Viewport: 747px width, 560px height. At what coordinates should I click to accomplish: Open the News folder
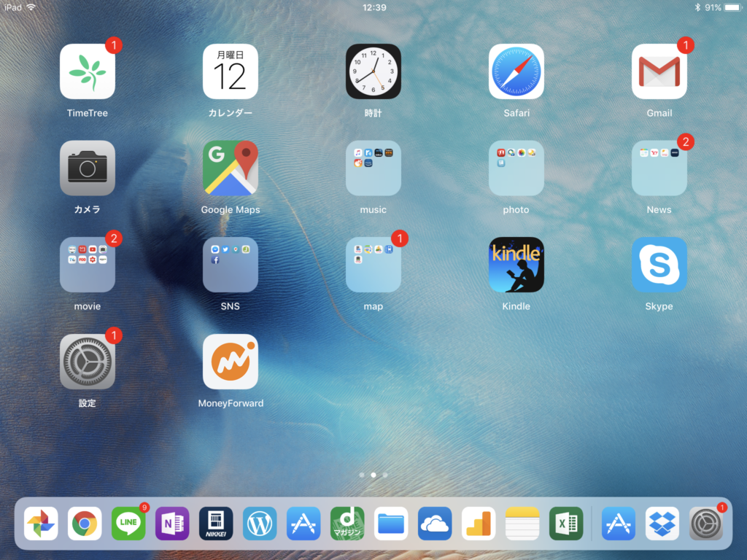(659, 168)
